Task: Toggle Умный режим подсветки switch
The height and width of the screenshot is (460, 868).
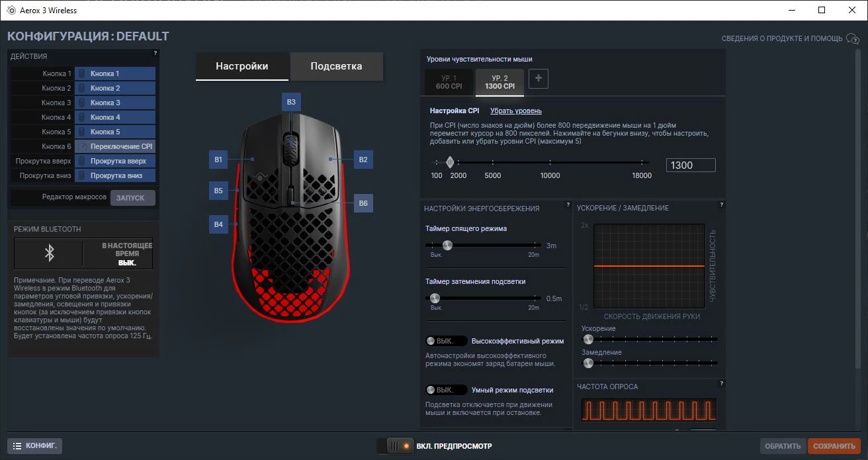Action: (x=447, y=390)
